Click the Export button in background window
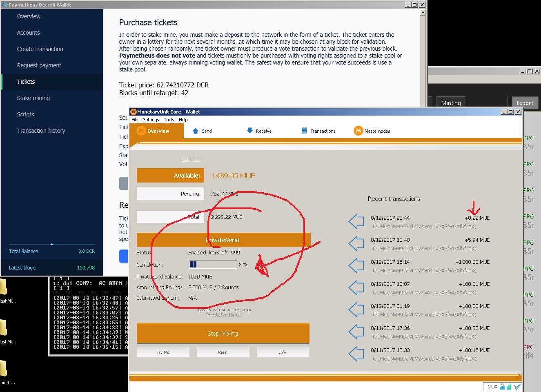The width and height of the screenshot is (541, 392). [x=525, y=103]
